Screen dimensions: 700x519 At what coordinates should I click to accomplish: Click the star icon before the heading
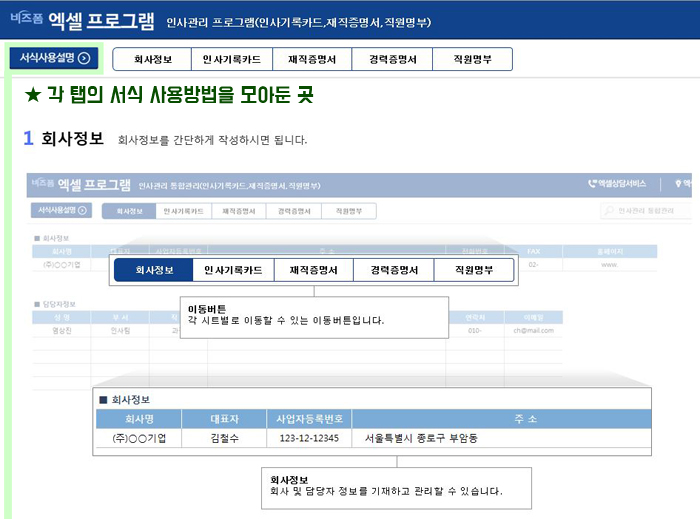pyautogui.click(x=33, y=95)
